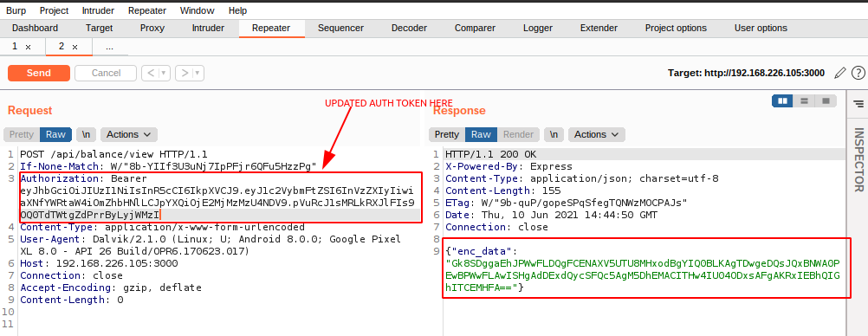Viewport: 868px width, 336px height.
Task: Click the Host header line
Action: pyautogui.click(x=99, y=263)
